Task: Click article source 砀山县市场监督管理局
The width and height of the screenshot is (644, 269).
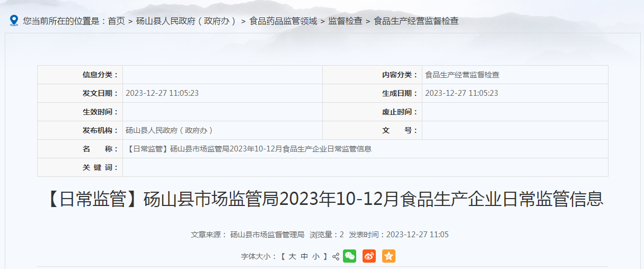Action: pyautogui.click(x=267, y=235)
